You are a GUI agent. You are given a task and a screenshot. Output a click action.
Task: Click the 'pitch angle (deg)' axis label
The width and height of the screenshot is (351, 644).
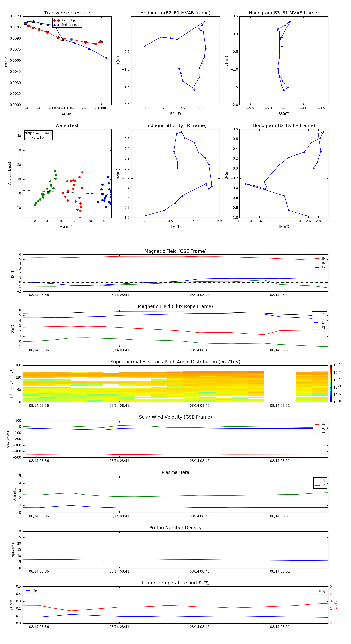coord(11,384)
